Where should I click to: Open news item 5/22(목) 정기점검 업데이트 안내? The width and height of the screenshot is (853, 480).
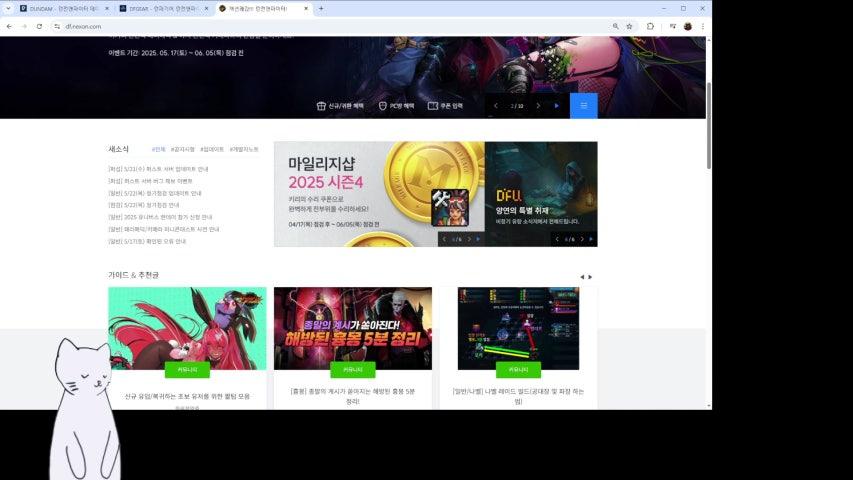[154, 193]
